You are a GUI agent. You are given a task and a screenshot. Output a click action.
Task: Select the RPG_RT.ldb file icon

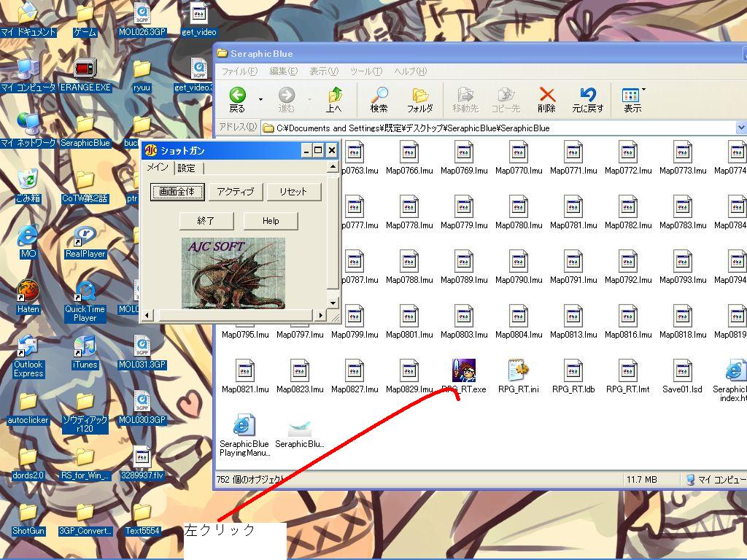[573, 370]
